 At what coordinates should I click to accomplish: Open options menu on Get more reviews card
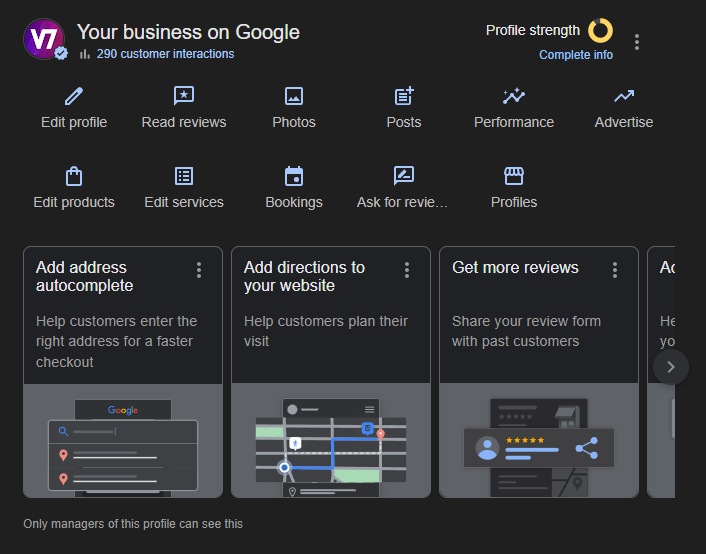615,270
